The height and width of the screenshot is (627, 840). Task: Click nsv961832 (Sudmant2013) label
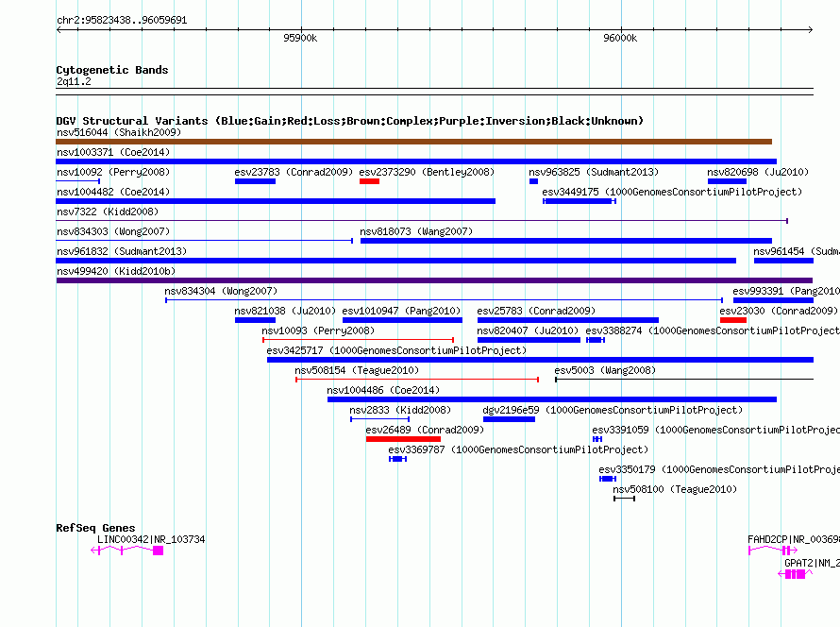point(122,251)
